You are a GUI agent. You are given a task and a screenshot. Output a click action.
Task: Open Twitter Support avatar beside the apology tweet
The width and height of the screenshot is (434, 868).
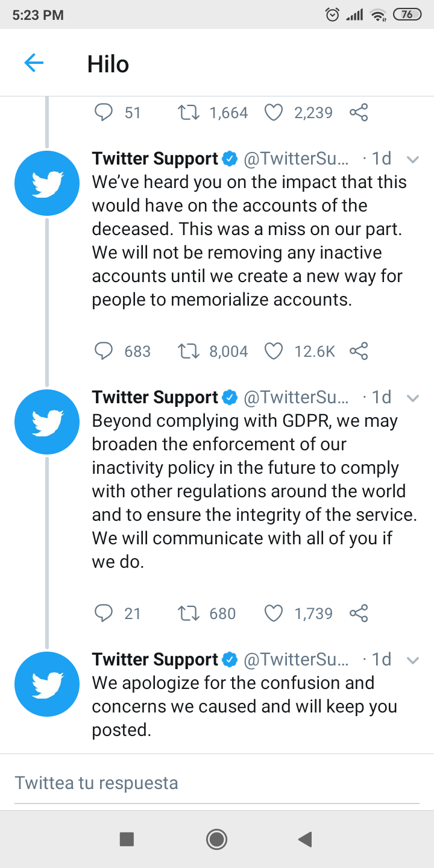(47, 684)
